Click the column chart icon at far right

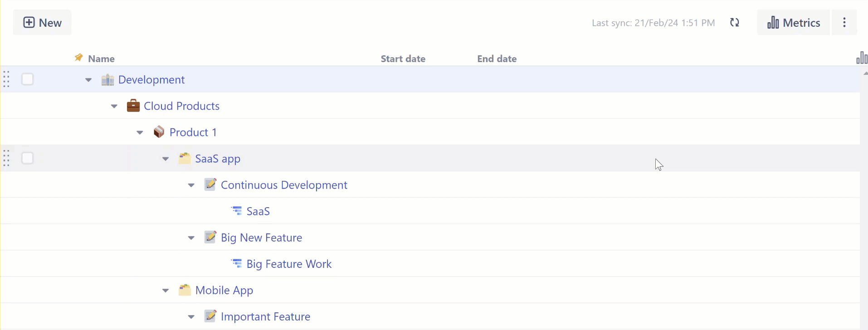(861, 58)
